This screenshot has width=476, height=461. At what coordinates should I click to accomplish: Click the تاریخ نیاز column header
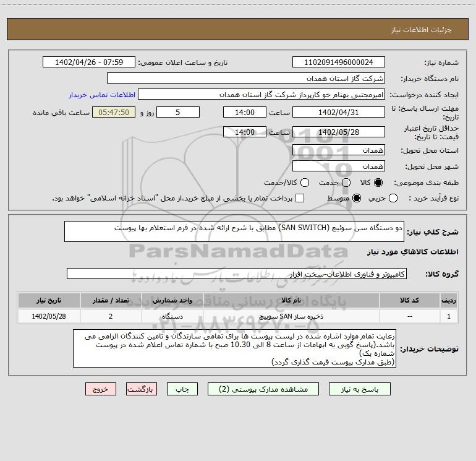point(49,300)
